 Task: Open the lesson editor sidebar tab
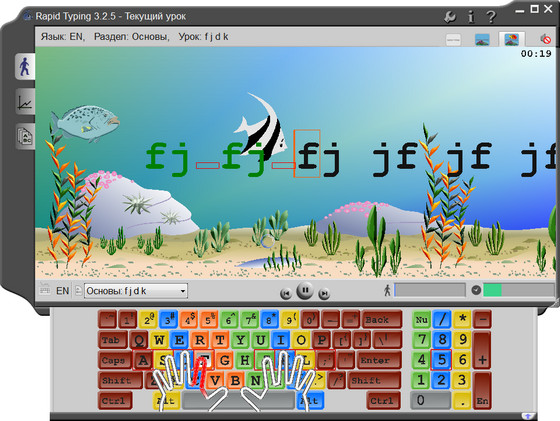click(x=25, y=136)
